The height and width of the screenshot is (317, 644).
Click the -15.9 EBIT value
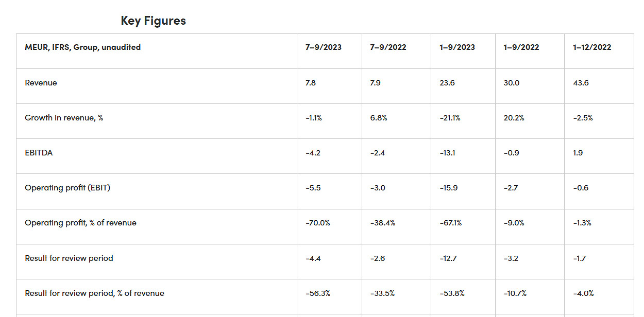448,188
